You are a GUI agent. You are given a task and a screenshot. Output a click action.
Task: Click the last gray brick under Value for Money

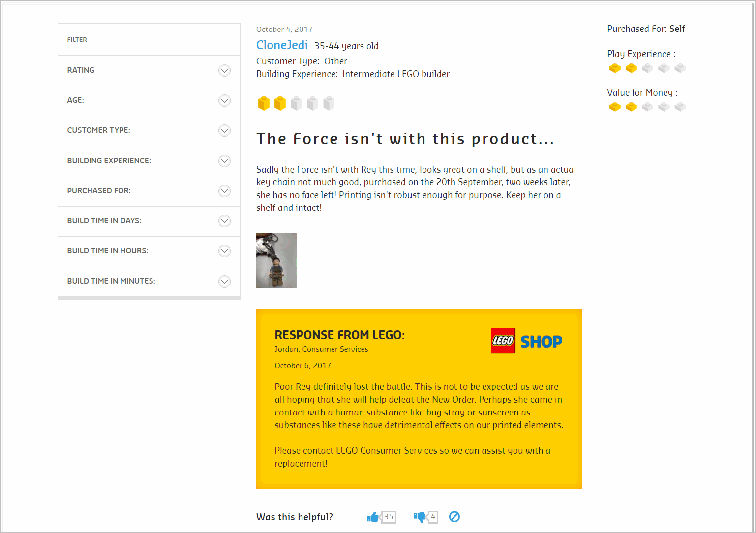tap(680, 107)
